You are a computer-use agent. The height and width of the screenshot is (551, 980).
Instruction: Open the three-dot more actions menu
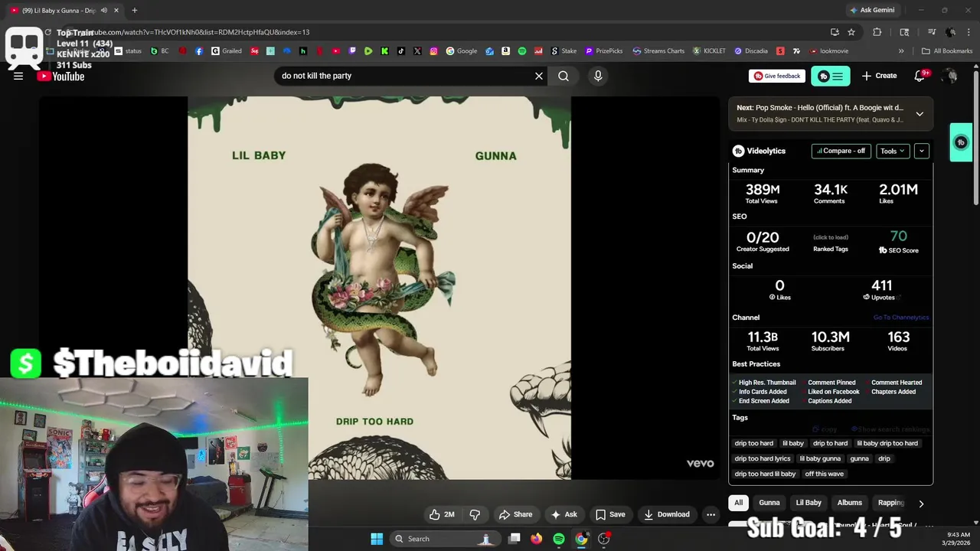(710, 514)
